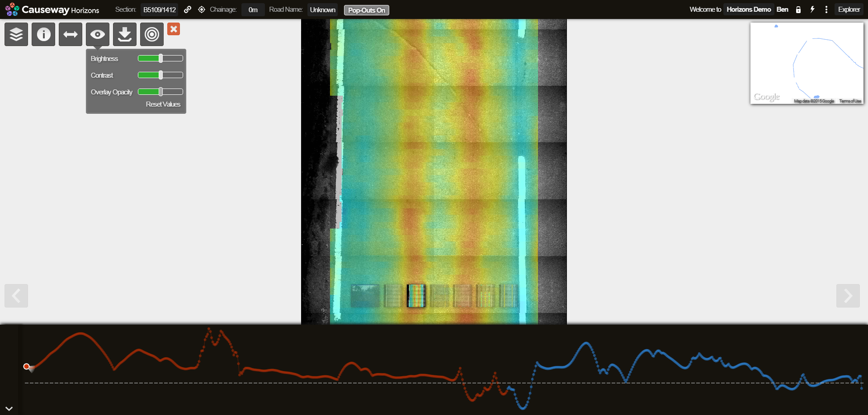This screenshot has height=415, width=868.
Task: Collapse the chart panel using bottom chevron
Action: tap(9, 408)
